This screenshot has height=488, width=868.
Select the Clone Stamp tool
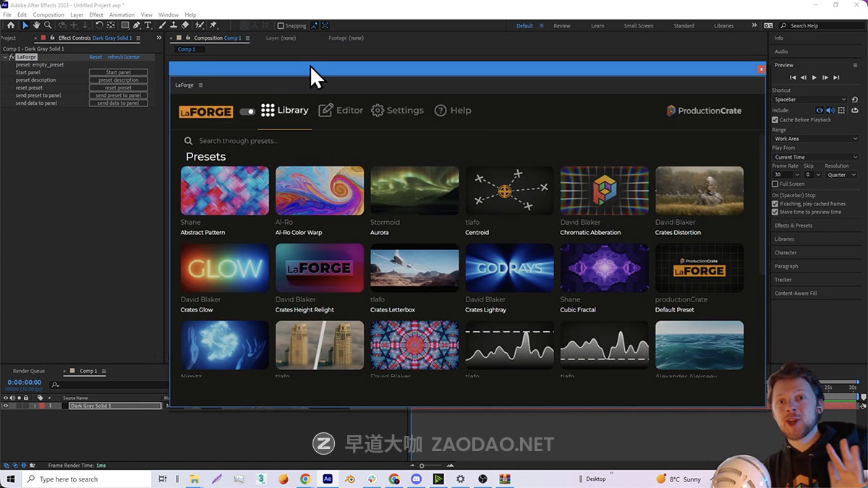(x=174, y=25)
